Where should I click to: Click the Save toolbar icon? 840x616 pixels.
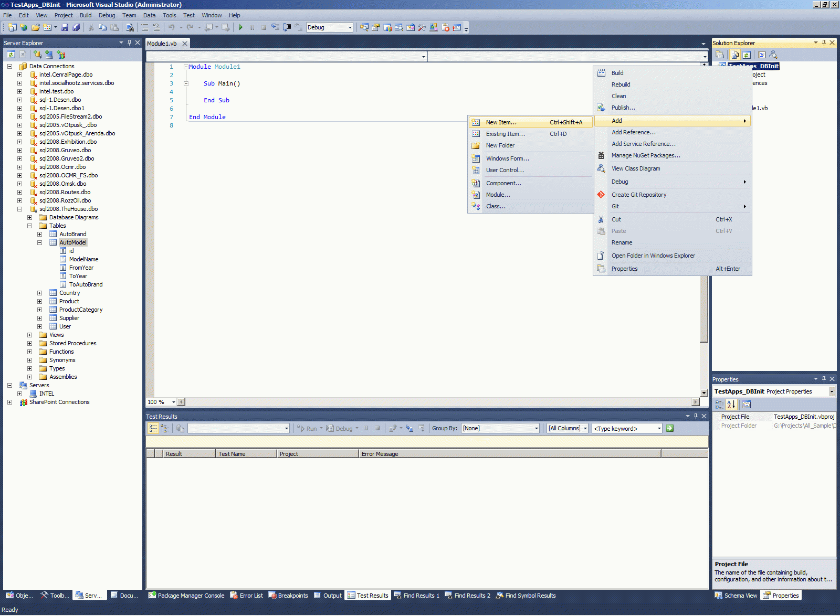(65, 27)
